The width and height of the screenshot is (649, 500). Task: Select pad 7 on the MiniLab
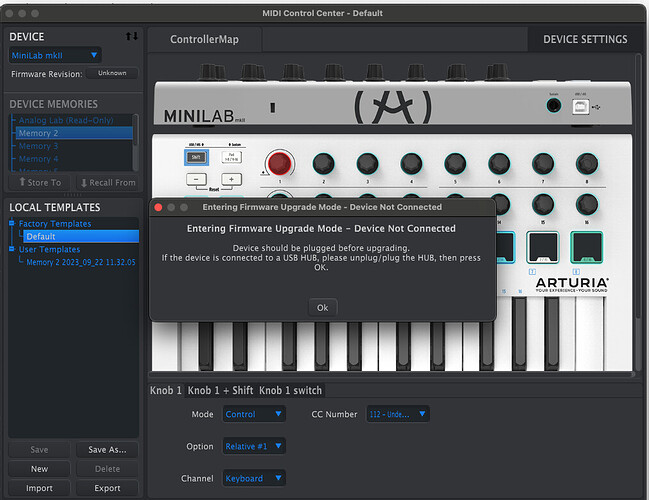click(x=543, y=248)
